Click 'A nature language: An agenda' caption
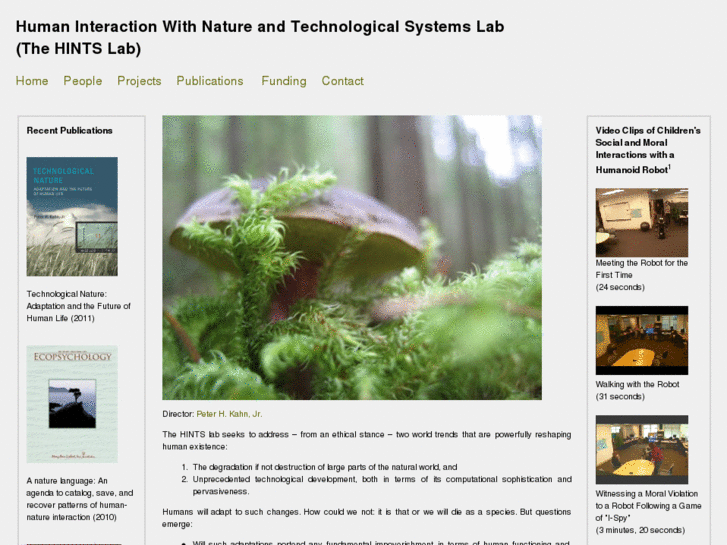The width and height of the screenshot is (727, 545). click(80, 499)
